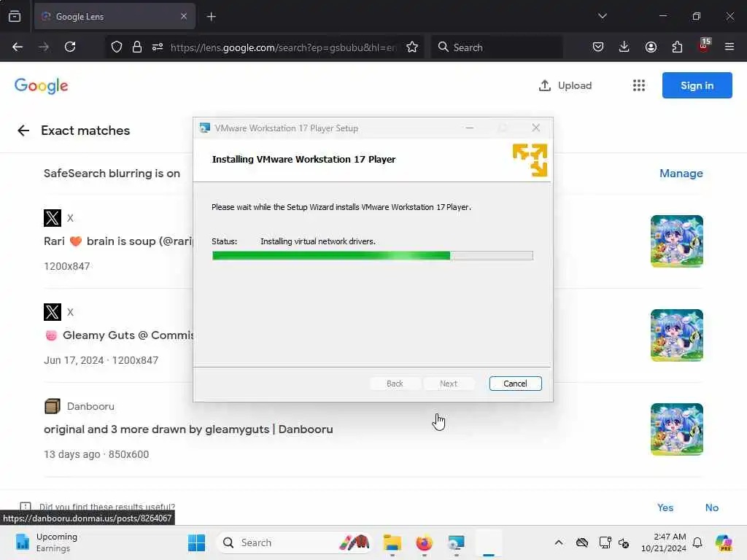Select the Google Lens tab
This screenshot has width=747, height=560.
click(x=115, y=17)
